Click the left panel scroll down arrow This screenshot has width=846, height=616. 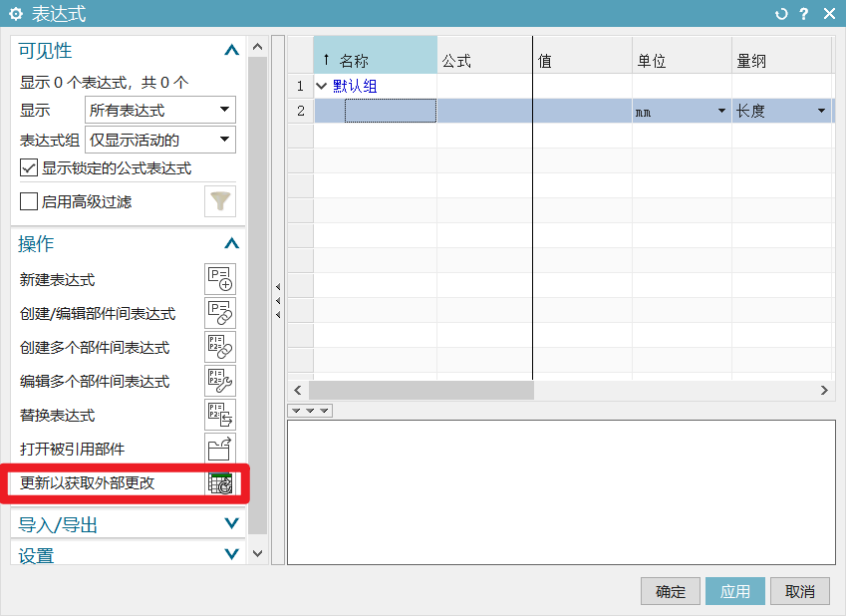(x=257, y=553)
